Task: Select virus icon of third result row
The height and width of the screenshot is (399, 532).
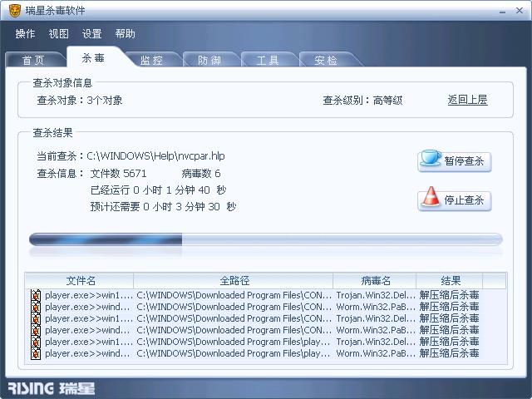Action: 36,318
